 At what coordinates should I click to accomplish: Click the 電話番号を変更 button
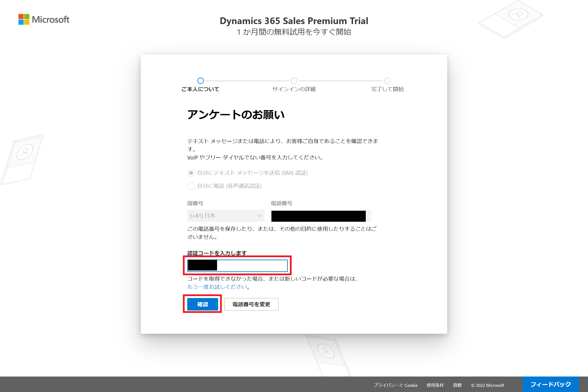[x=251, y=304]
